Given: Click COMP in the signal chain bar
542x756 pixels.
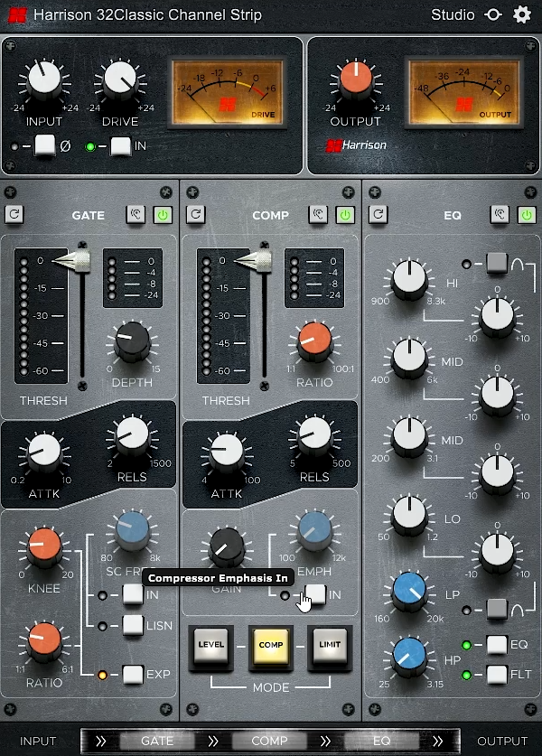Looking at the screenshot, I should 269,741.
